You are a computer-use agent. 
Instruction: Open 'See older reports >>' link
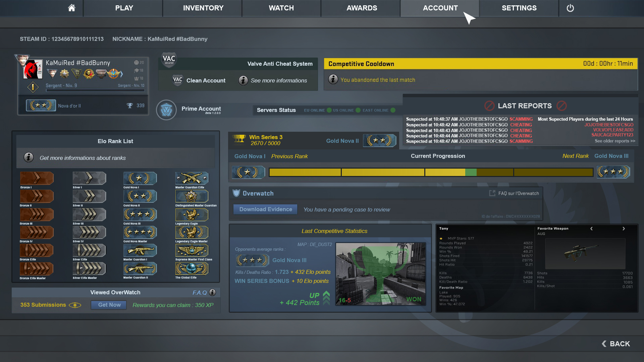tap(615, 141)
